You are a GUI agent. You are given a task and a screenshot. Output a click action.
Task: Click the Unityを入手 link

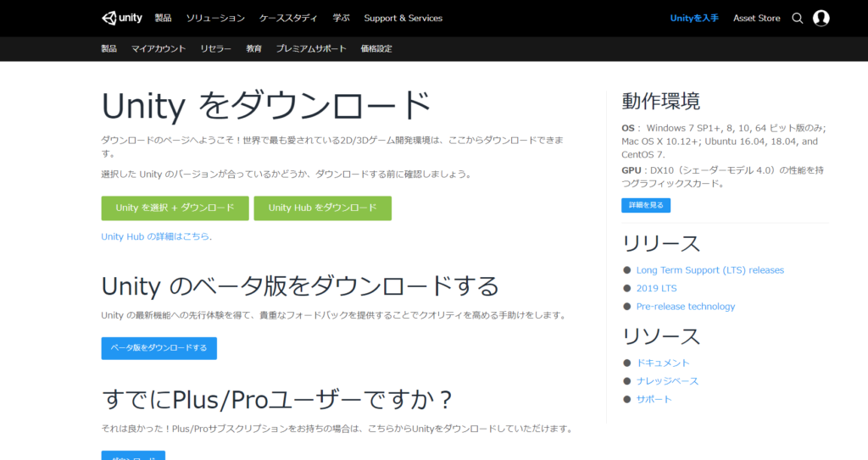[694, 19]
